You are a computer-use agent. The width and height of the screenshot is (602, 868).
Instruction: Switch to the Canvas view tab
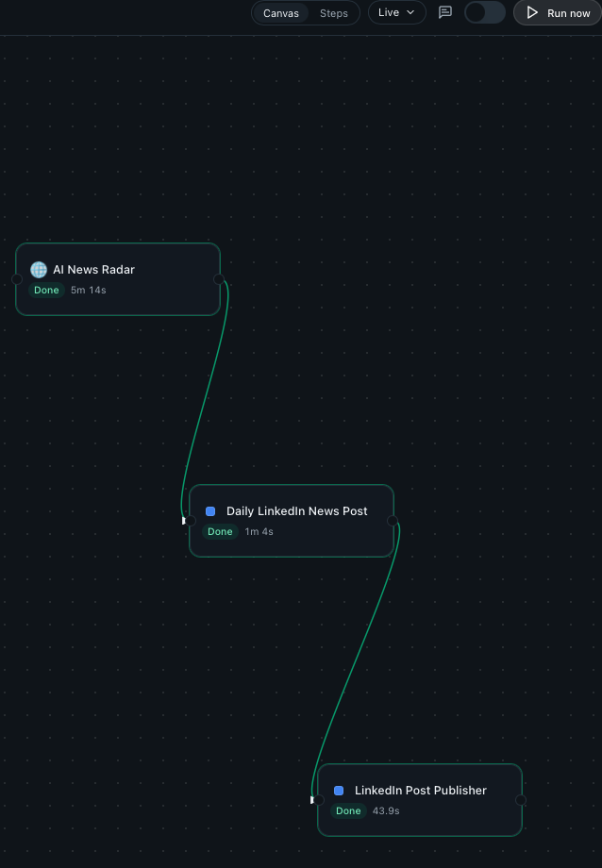[x=281, y=13]
